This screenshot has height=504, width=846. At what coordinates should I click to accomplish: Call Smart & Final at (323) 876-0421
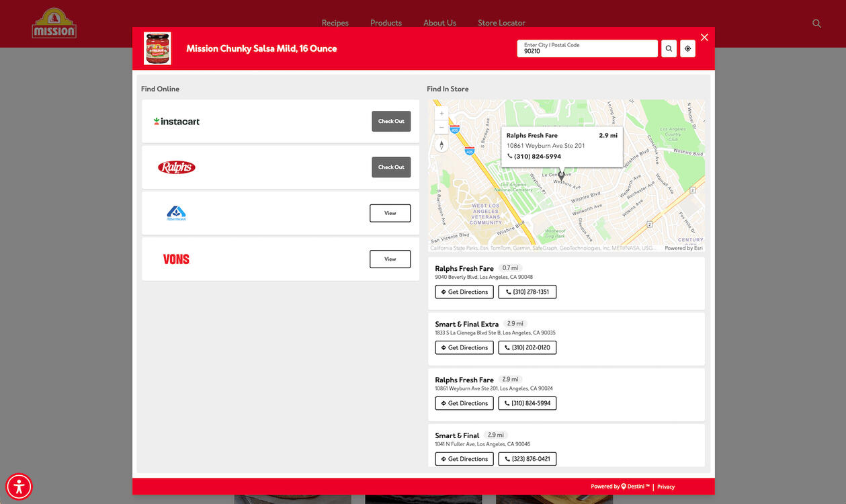tap(527, 459)
